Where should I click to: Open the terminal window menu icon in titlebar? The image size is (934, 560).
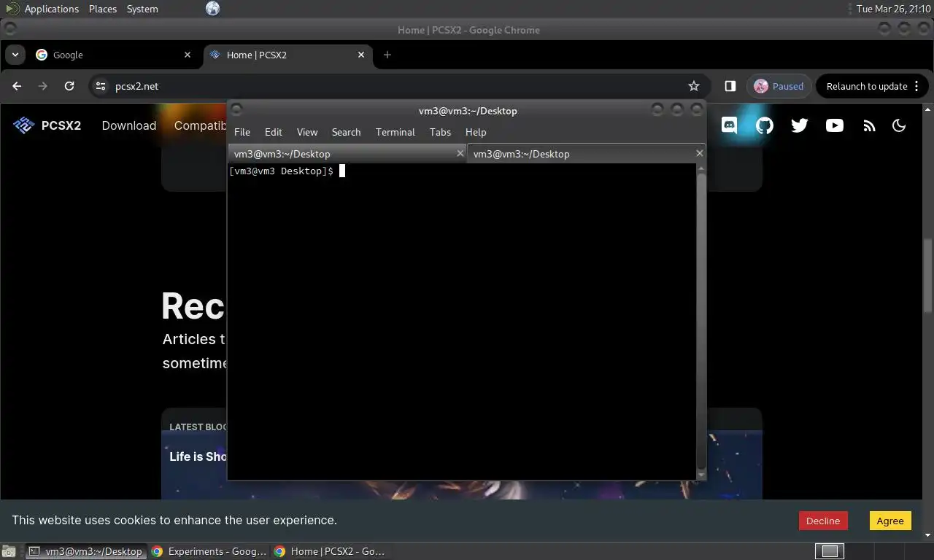tap(236, 109)
